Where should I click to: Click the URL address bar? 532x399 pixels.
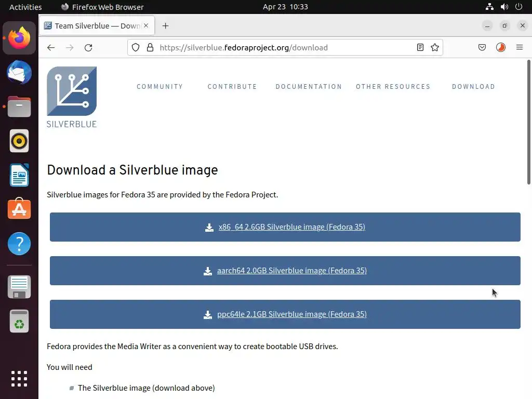point(285,47)
